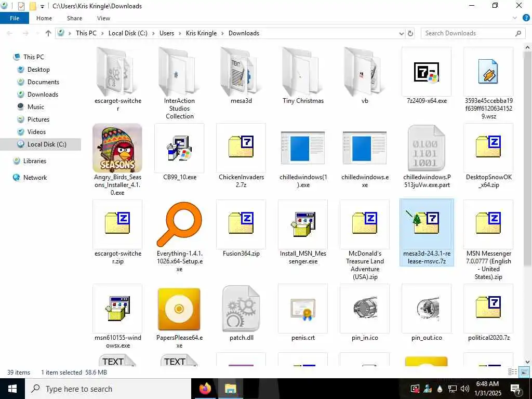The image size is (532, 399).
Task: Open the address bar history dropdown
Action: [x=402, y=33]
